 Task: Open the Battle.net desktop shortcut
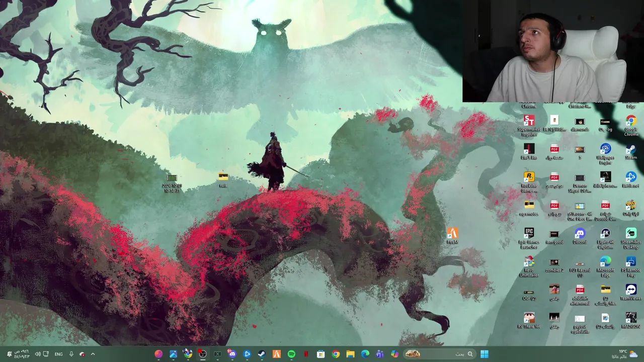coord(631,179)
